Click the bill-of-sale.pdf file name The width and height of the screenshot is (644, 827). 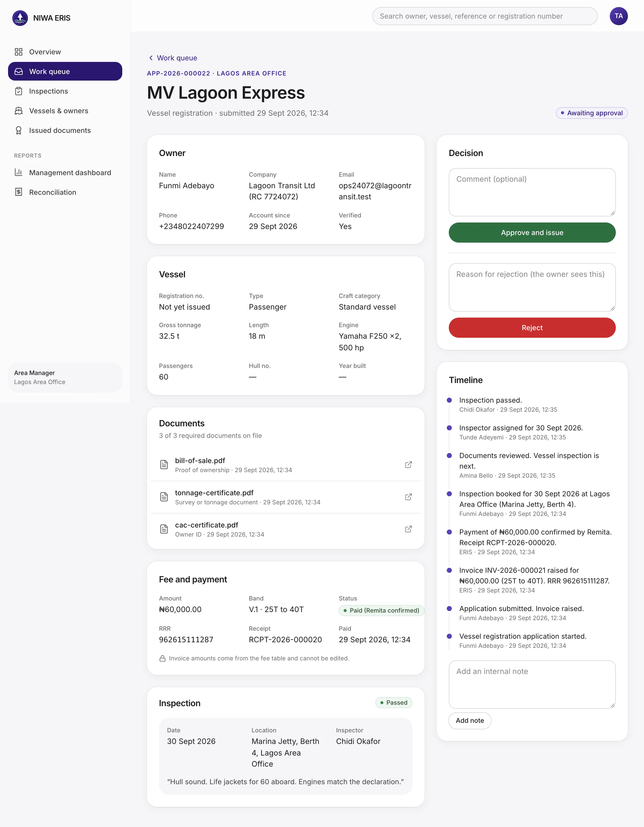point(200,461)
